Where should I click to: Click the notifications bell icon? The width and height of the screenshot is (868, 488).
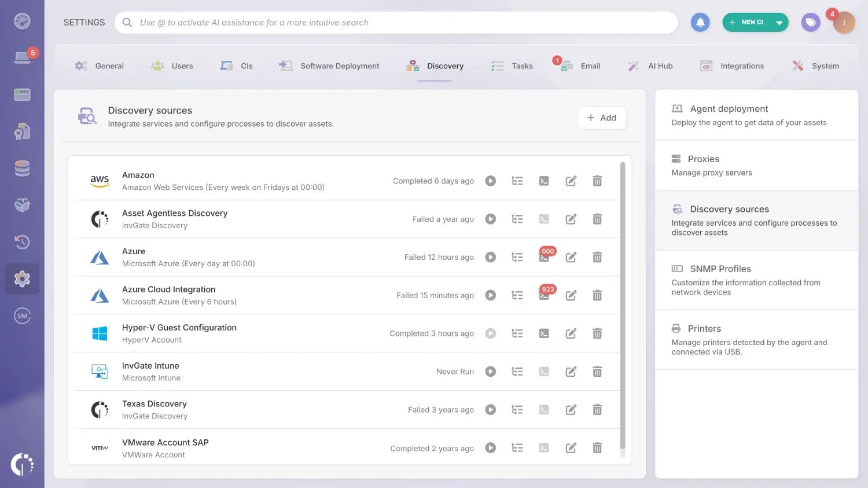[700, 23]
